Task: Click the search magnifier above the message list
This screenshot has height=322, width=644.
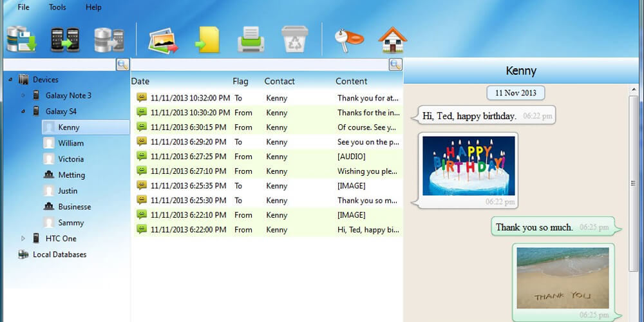Action: 395,64
